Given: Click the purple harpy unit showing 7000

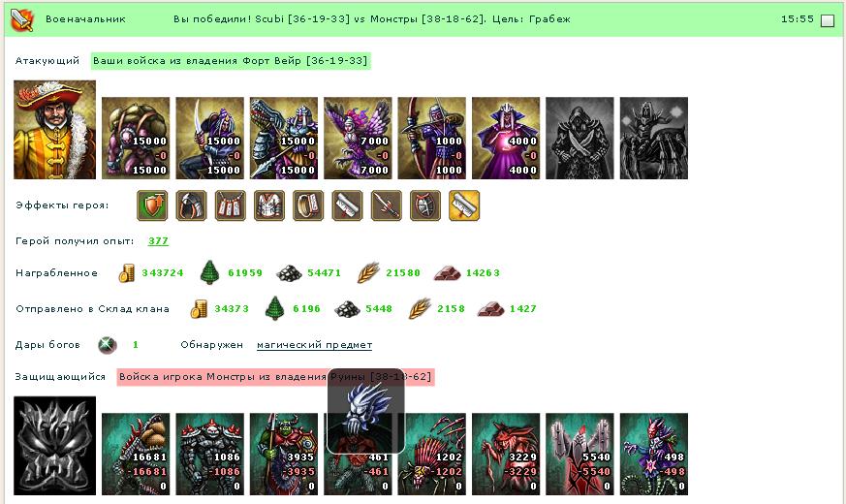Looking at the screenshot, I should pyautogui.click(x=358, y=139).
